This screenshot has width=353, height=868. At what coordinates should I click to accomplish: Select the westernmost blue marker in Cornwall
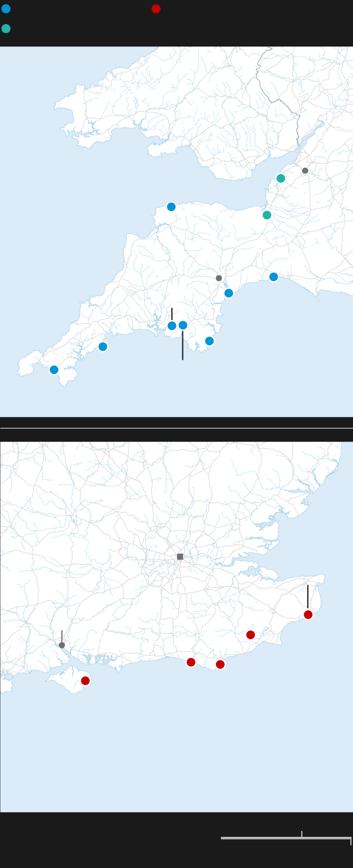pyautogui.click(x=54, y=370)
